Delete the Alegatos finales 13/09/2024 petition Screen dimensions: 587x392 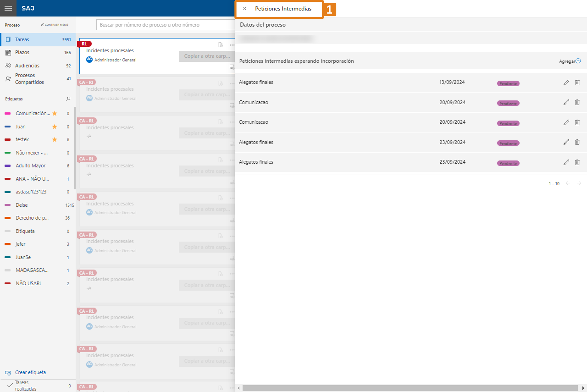tap(577, 83)
